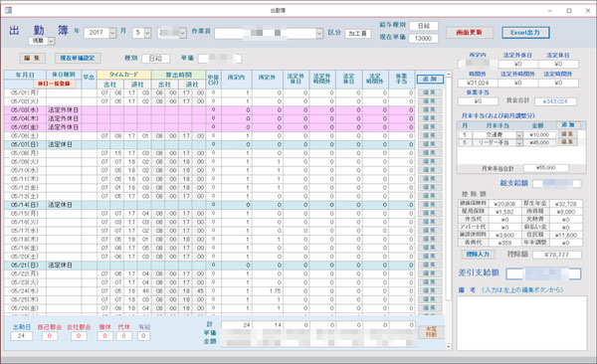Viewport: 597px width, 364px height.
Task: Click the 控除額 total field ¥78,777
Action: (556, 255)
